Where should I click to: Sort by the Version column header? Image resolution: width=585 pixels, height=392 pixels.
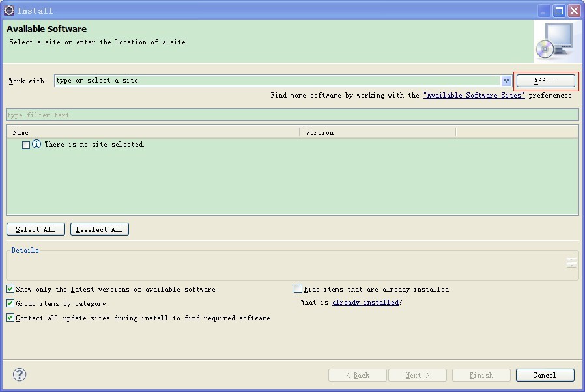point(378,132)
